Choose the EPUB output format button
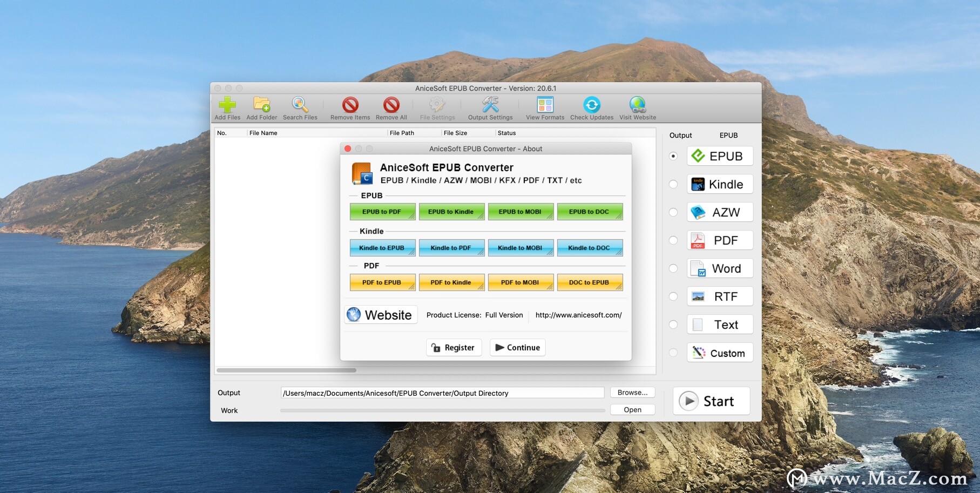Viewport: 980px width, 493px height. tap(720, 156)
